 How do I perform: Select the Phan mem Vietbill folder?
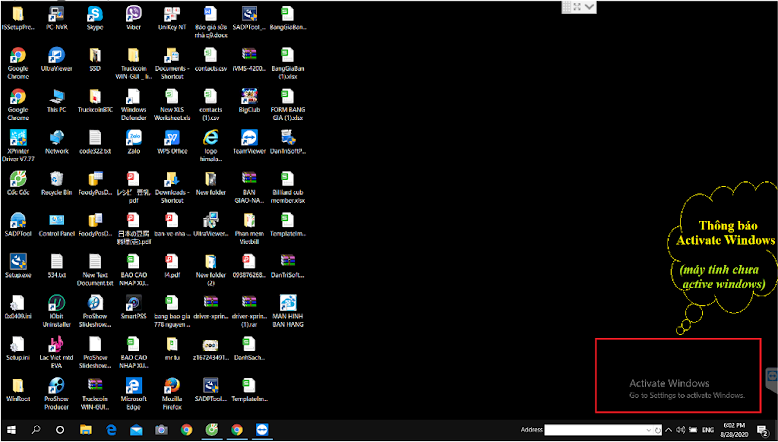(x=249, y=228)
